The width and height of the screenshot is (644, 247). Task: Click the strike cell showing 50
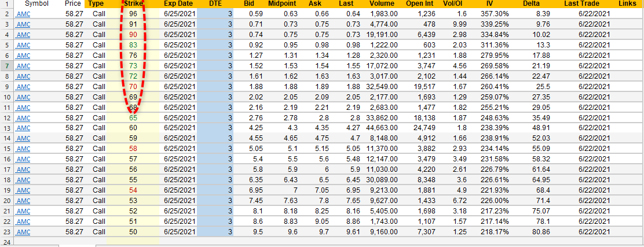(133, 233)
